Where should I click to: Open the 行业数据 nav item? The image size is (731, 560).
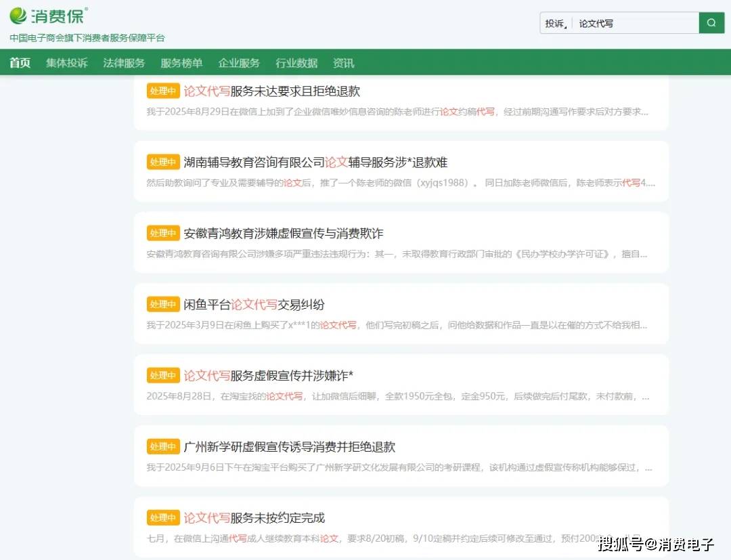click(x=296, y=62)
